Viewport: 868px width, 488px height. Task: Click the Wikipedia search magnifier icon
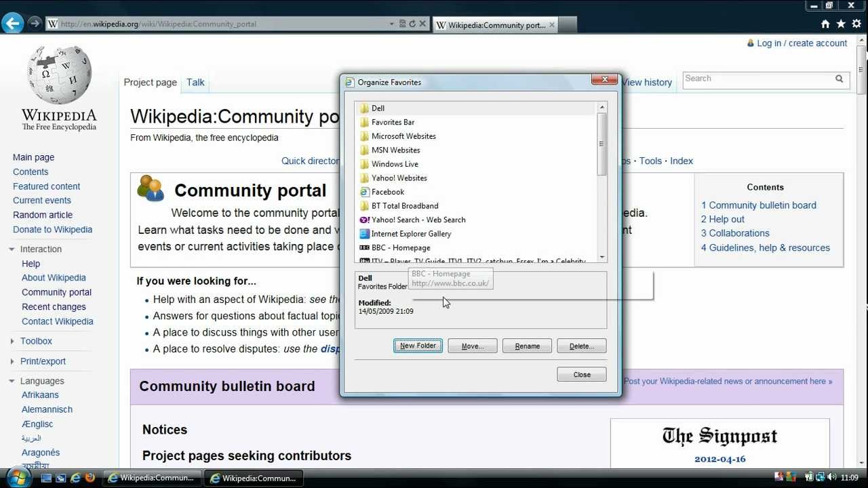pos(840,79)
